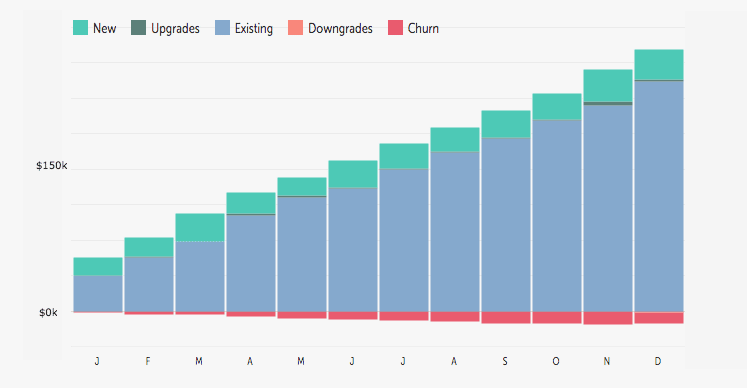Select the October New bar segment
The width and height of the screenshot is (747, 388).
coord(557,107)
